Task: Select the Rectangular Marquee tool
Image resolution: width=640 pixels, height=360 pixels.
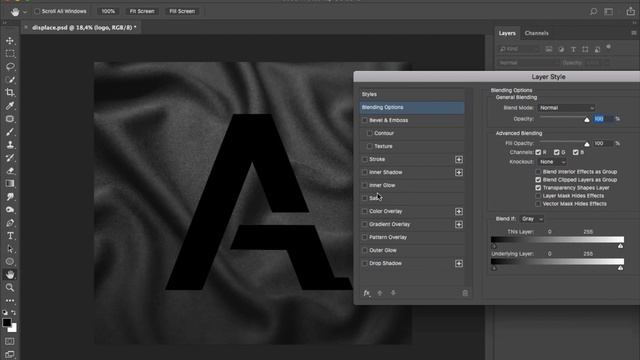Action: tap(10, 53)
